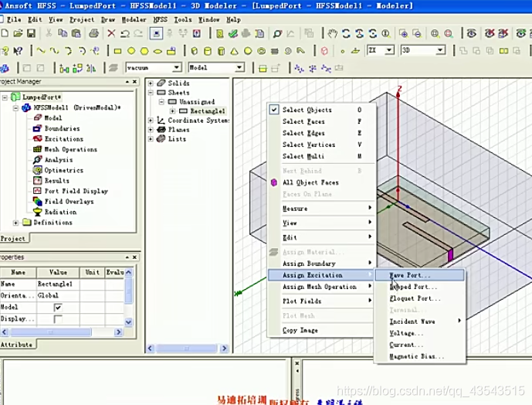
Task: Open the vacuum material dropdown
Action: coord(177,67)
